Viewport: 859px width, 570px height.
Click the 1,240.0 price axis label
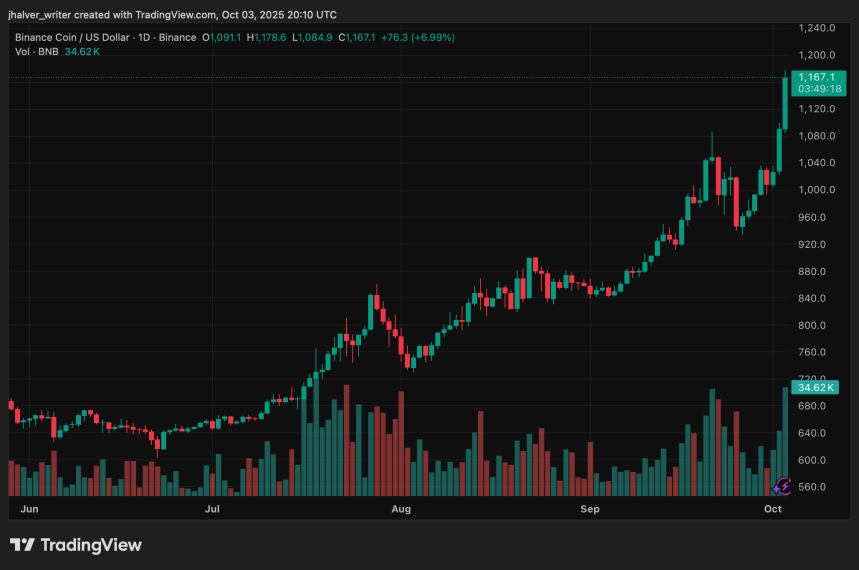coord(817,28)
